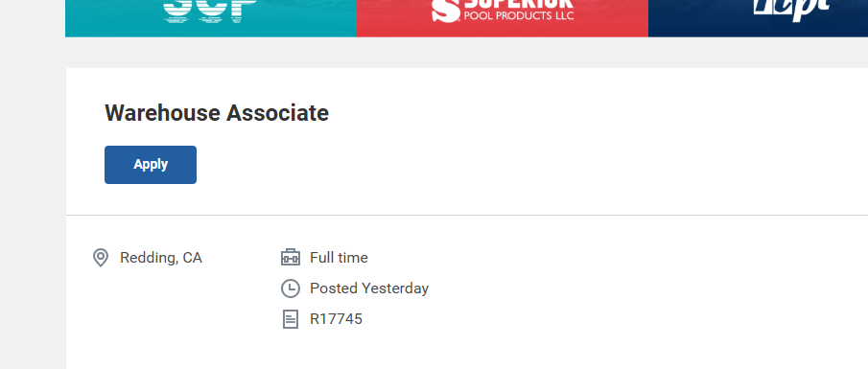
Task: Click the POOL PRODUCTS LLC text
Action: [x=518, y=15]
